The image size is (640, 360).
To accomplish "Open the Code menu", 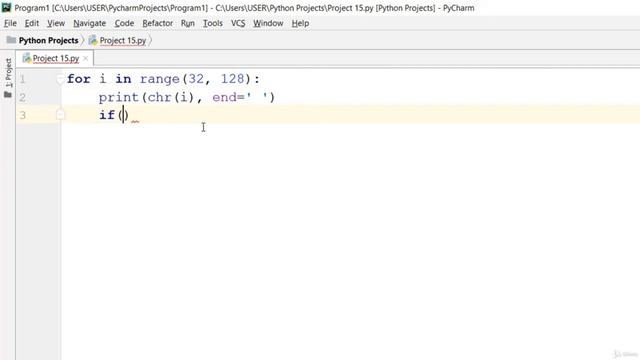I will pos(124,23).
